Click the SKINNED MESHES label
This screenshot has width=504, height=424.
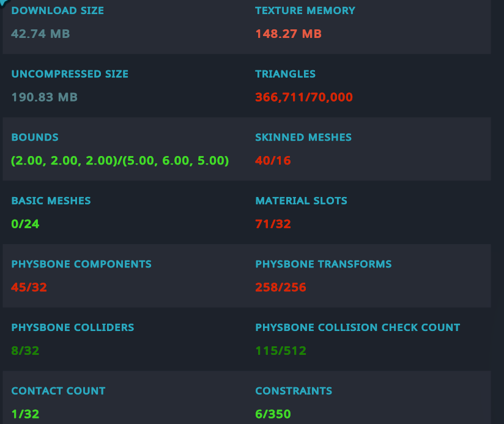(x=303, y=137)
